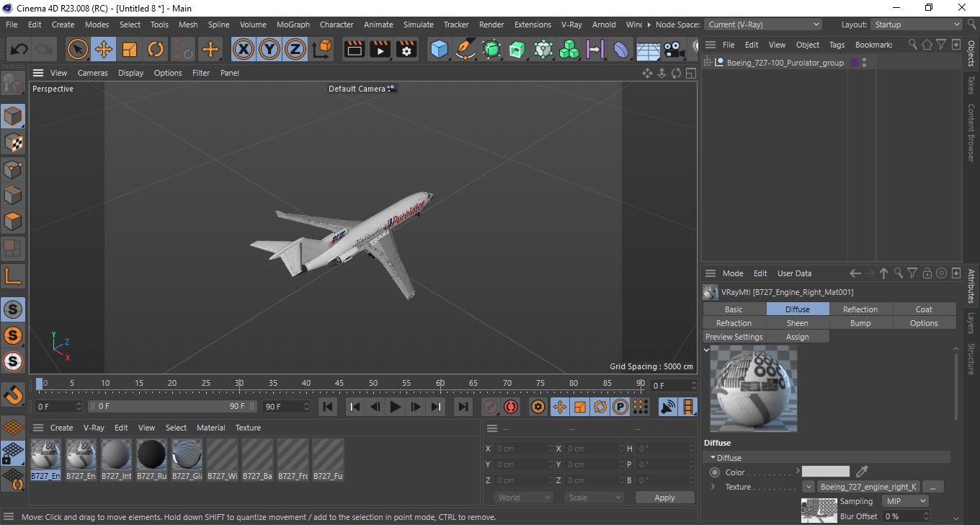Switch to the Reflection tab
Screen dimensions: 980x525
860,309
